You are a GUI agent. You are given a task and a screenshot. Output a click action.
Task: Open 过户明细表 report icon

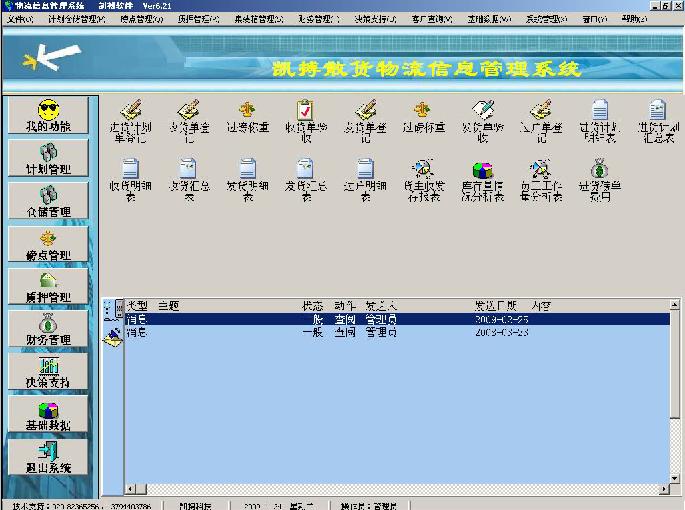[365, 180]
